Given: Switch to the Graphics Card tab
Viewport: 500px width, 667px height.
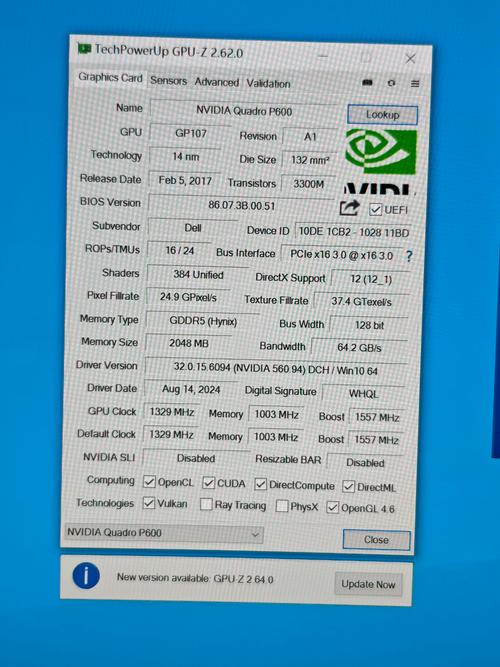Looking at the screenshot, I should coord(110,78).
